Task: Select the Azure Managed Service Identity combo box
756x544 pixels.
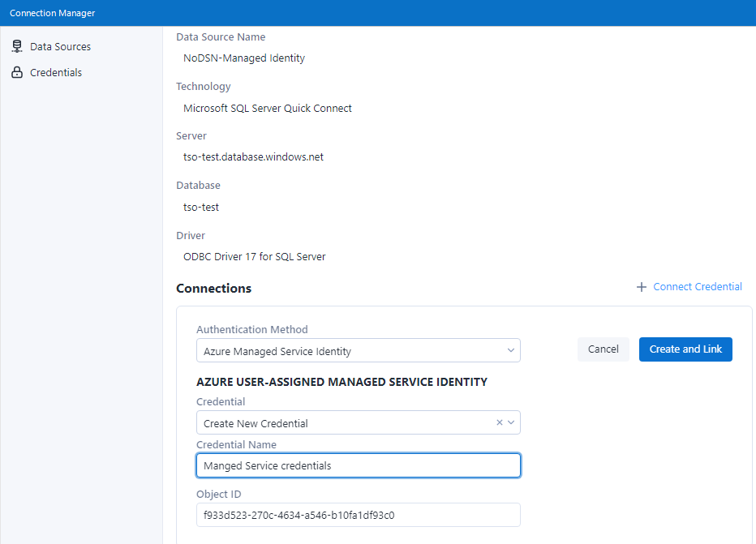Action: pyautogui.click(x=349, y=351)
